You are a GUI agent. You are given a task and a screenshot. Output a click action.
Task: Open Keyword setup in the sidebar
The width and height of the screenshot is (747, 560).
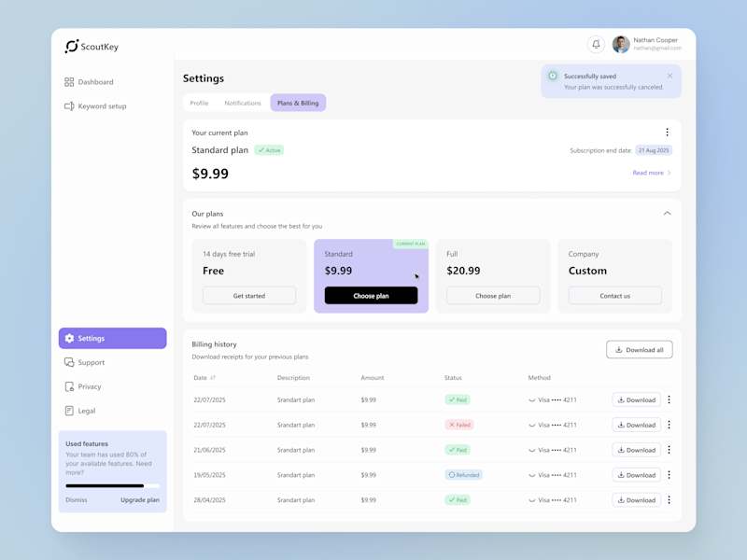pyautogui.click(x=95, y=106)
